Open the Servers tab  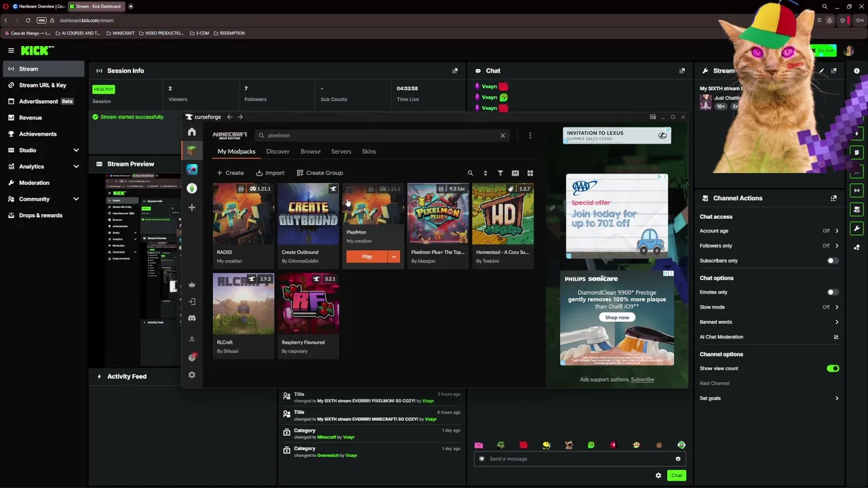341,152
